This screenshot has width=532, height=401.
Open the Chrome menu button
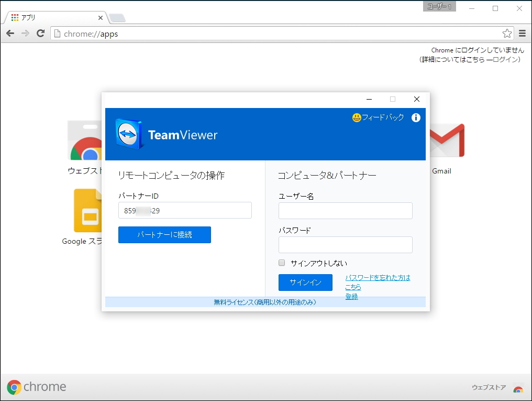(523, 32)
